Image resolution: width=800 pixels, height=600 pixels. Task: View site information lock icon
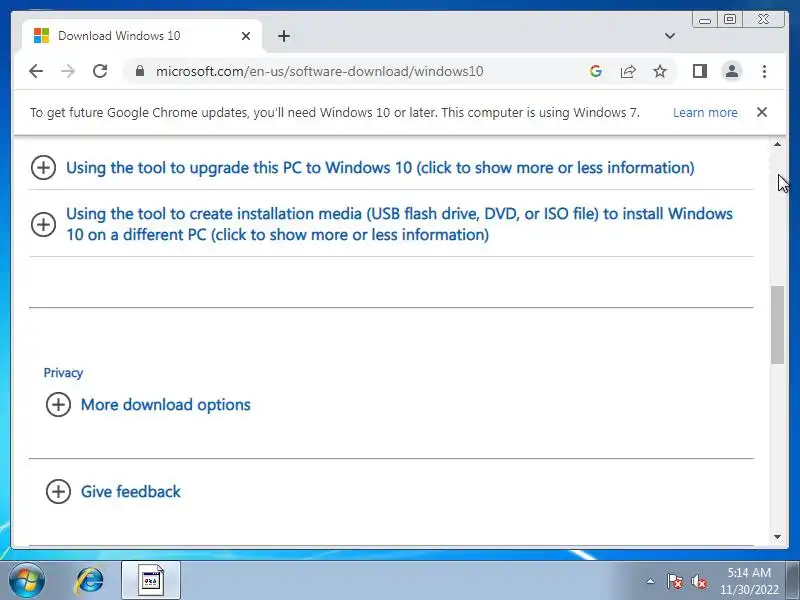tap(140, 71)
